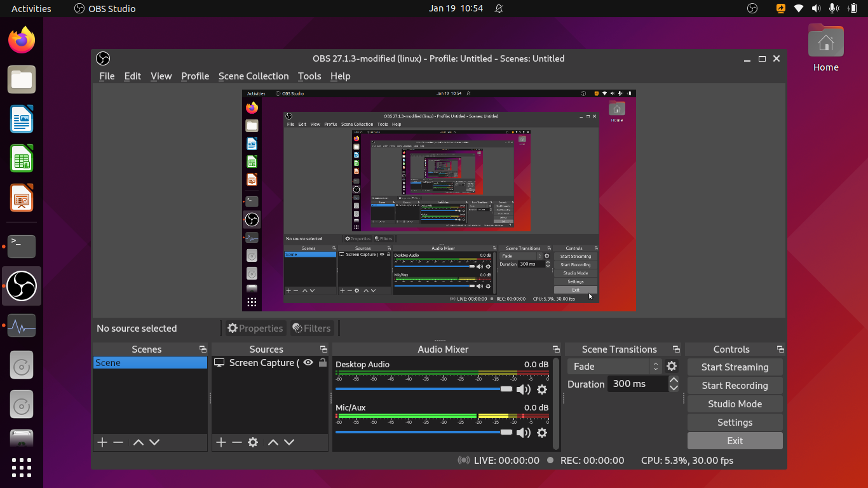
Task: Click the Start Streaming button
Action: (x=735, y=367)
